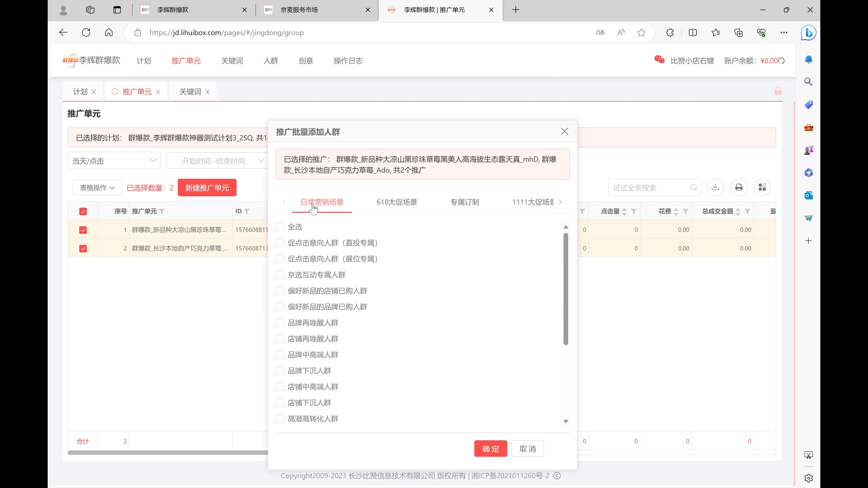868x488 pixels.
Task: Open the 操作日志 navigation menu
Action: pos(348,61)
